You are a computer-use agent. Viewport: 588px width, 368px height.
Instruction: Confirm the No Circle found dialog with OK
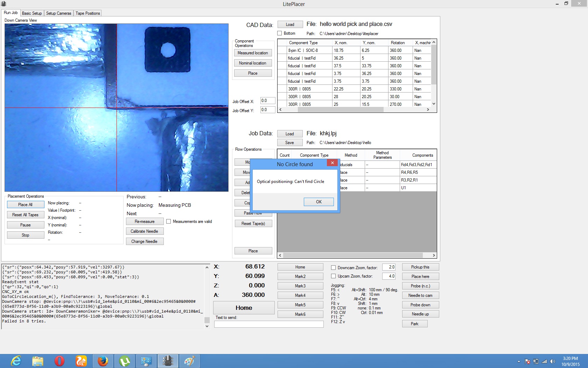[x=318, y=202]
